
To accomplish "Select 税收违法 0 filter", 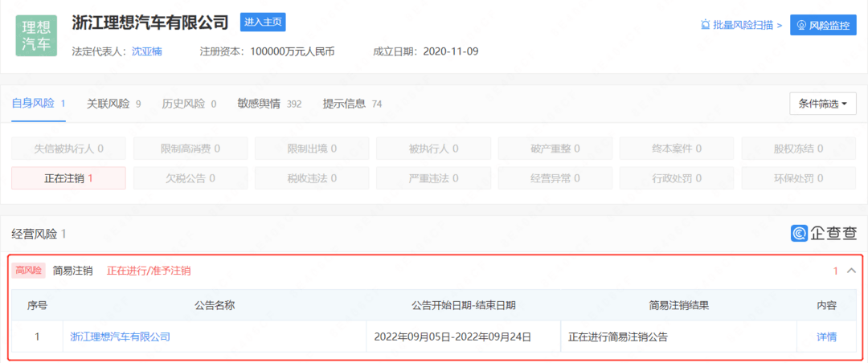I will click(x=312, y=178).
